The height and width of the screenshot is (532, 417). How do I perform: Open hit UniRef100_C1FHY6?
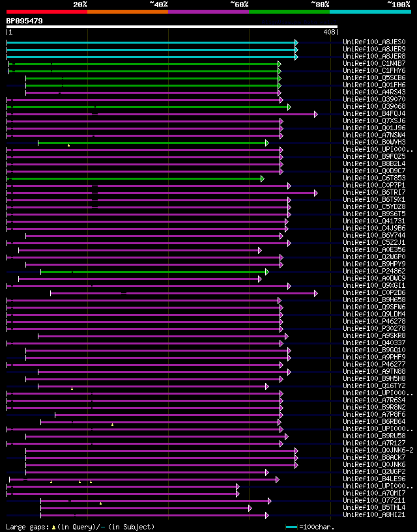(x=374, y=70)
